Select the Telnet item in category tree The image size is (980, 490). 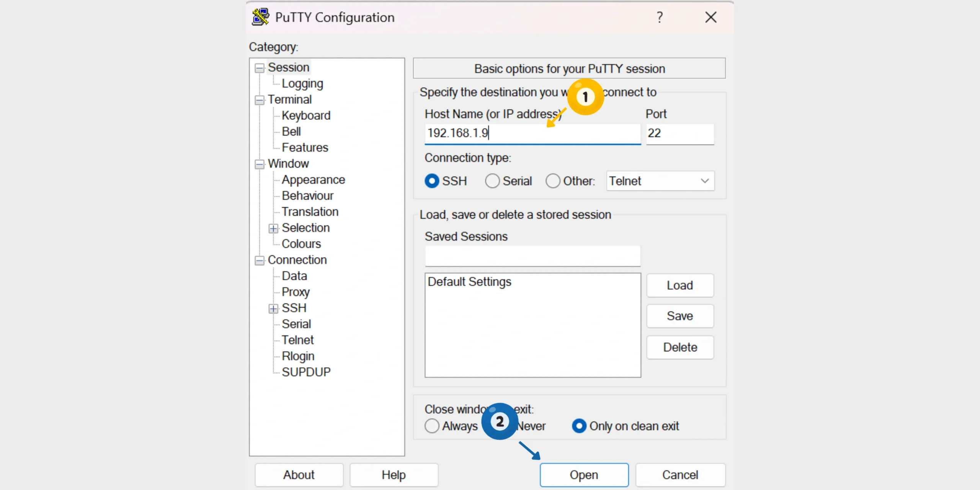[x=297, y=340]
